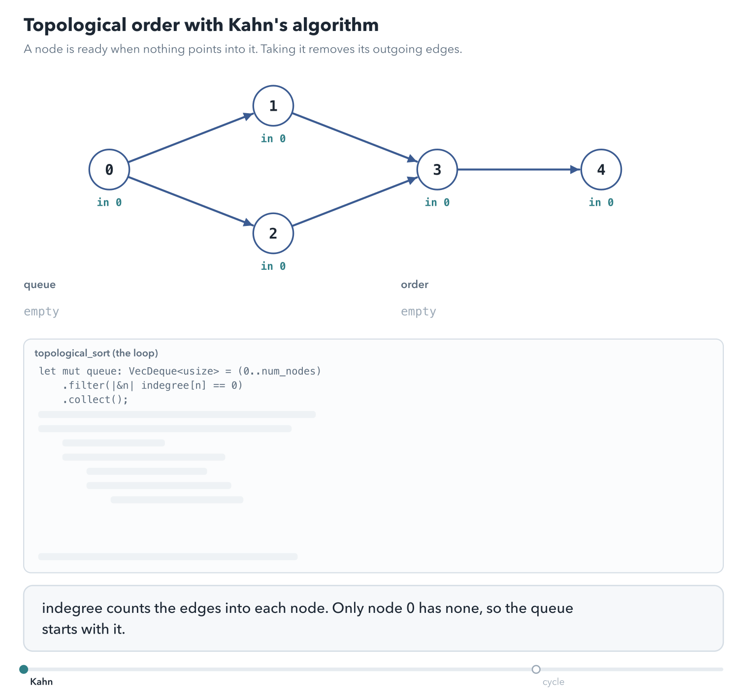Jump to the cycle timeline marker
This screenshot has height=700, width=747.
(536, 669)
